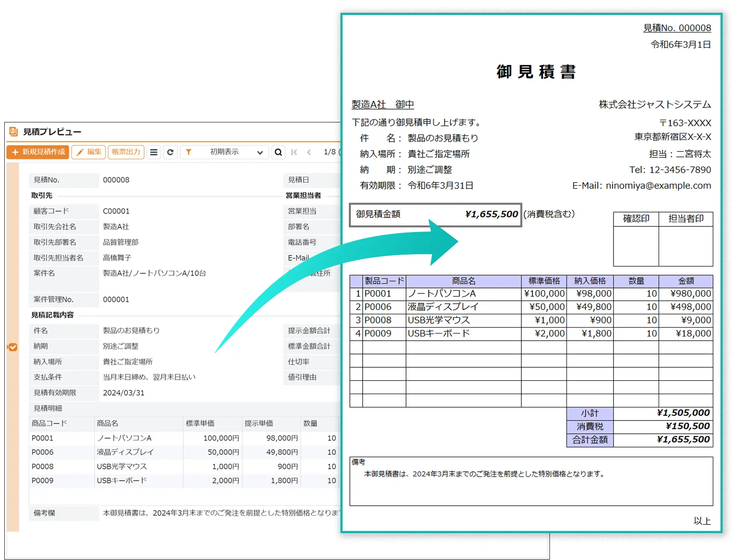Click the refresh reload icon

click(170, 152)
